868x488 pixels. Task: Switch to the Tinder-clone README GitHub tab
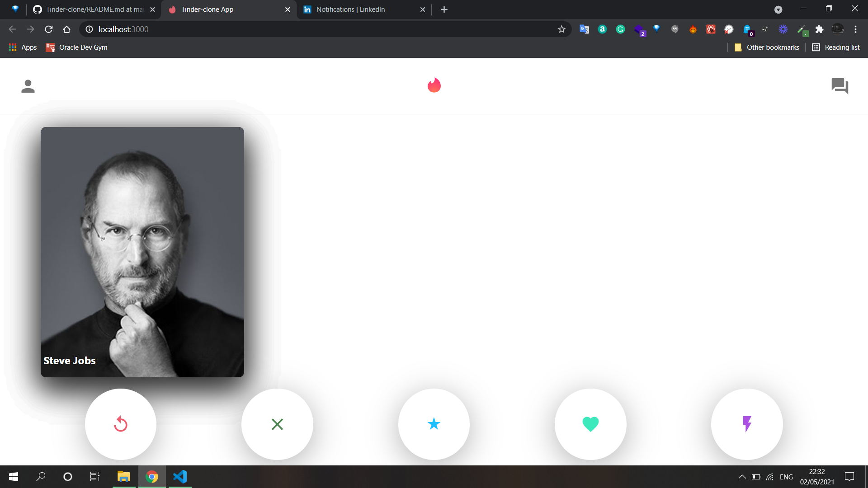click(95, 9)
